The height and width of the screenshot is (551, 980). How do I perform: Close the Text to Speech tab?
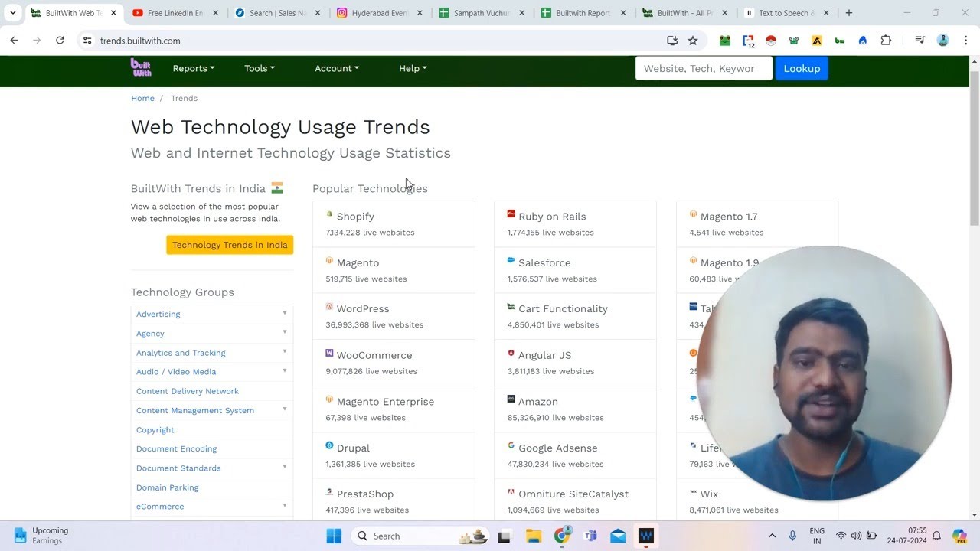(826, 13)
